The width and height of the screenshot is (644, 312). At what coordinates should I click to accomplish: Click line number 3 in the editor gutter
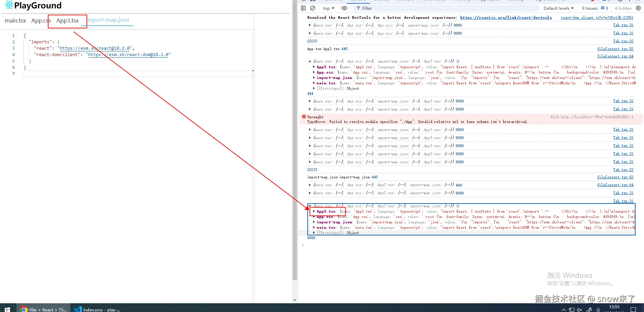point(13,48)
